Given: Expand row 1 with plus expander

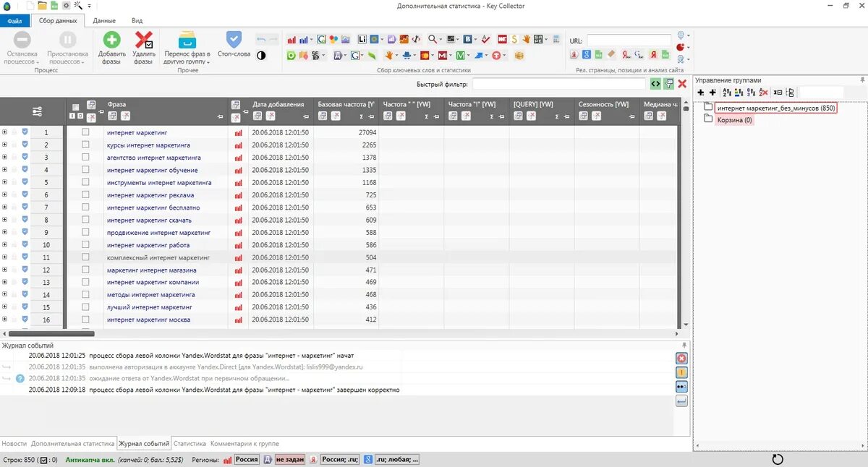Looking at the screenshot, I should click(4, 132).
